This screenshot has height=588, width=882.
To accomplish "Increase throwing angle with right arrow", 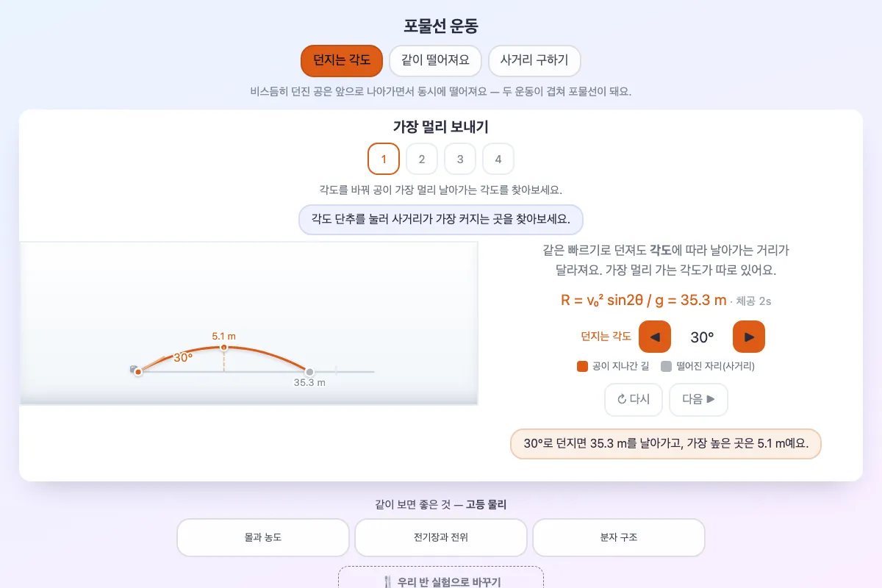I will tap(749, 337).
